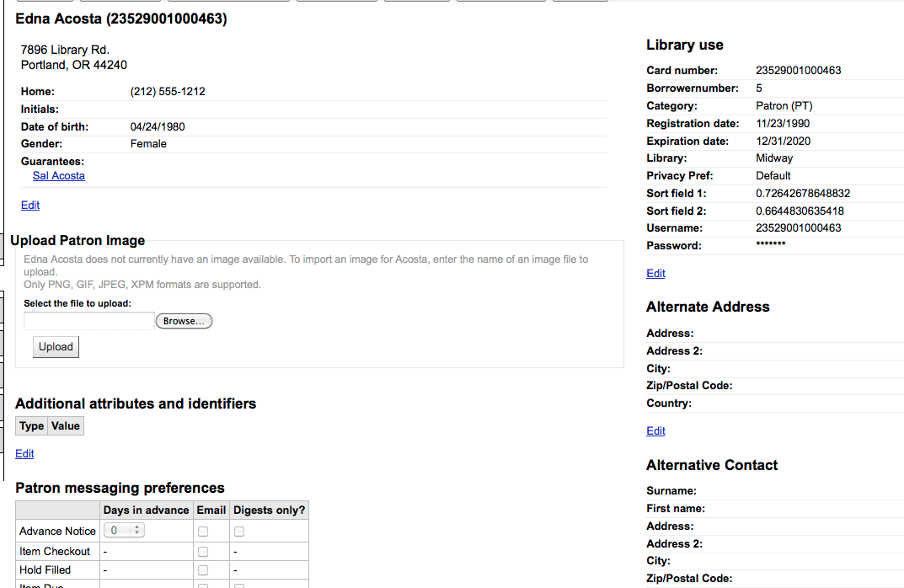Click Edit link under Library use details

655,274
